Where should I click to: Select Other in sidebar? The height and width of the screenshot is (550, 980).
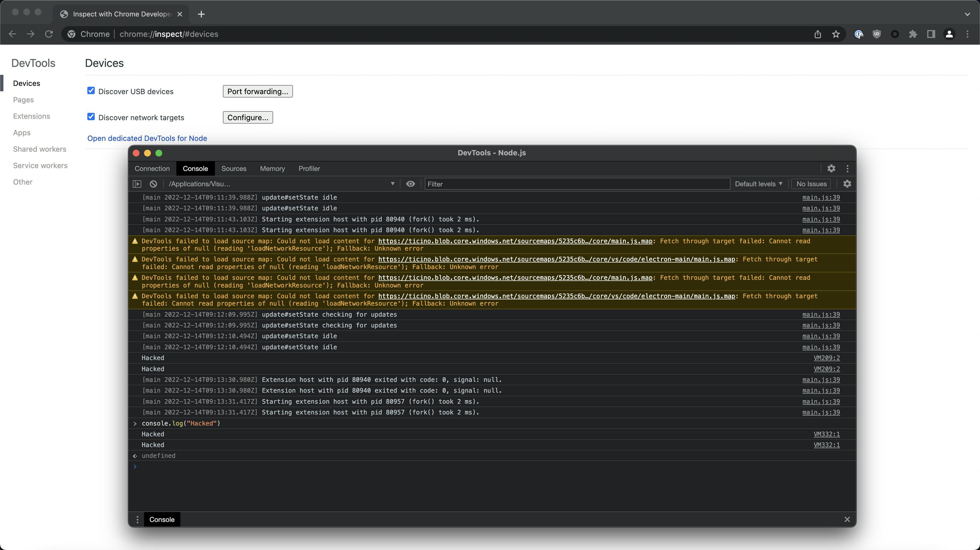coord(22,182)
